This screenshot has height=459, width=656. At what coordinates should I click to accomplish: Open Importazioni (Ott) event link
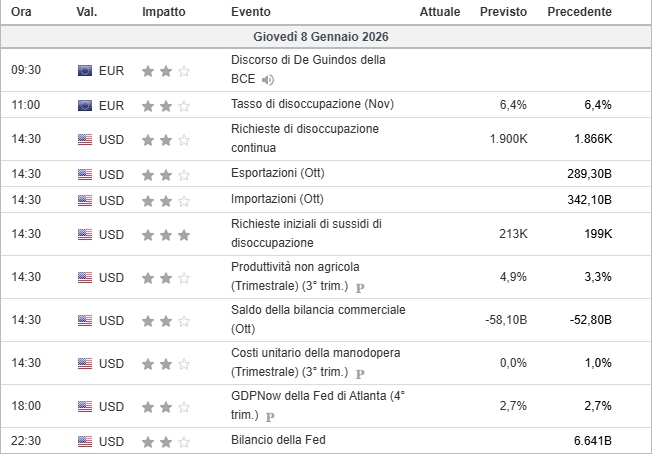point(279,199)
